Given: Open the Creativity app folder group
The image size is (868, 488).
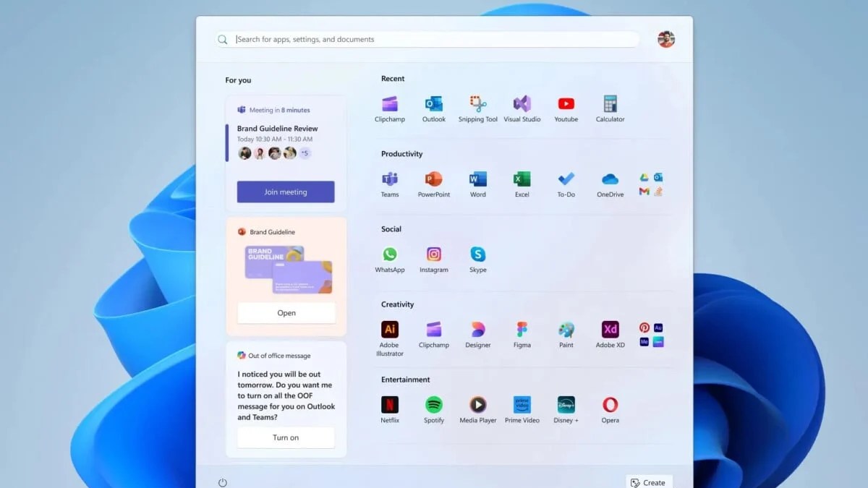Looking at the screenshot, I should tap(651, 335).
